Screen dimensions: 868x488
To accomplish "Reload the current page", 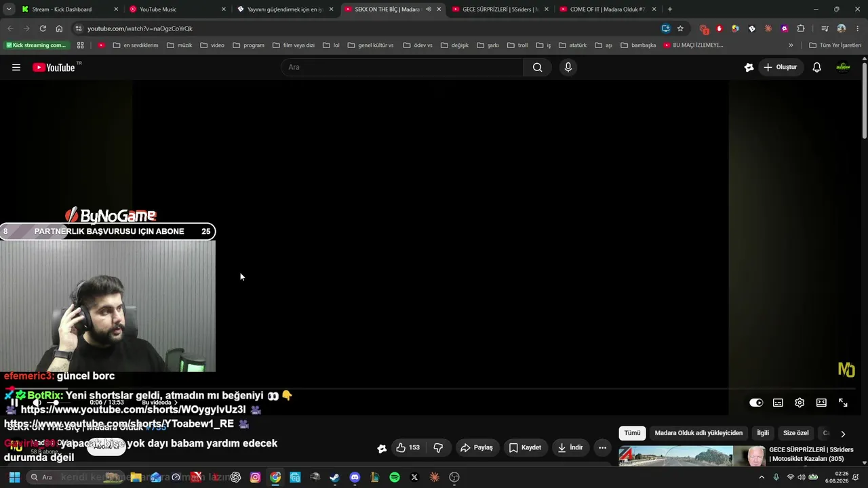I will [43, 28].
